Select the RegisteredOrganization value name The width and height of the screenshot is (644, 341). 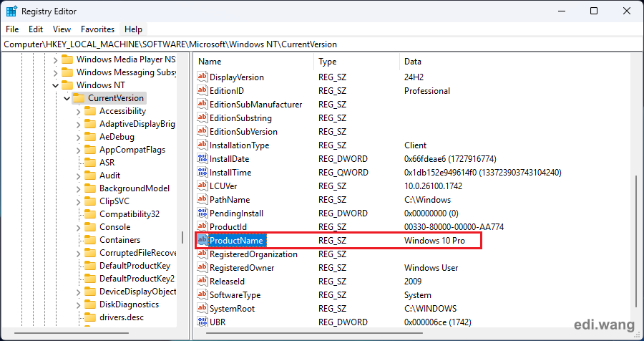click(x=253, y=254)
